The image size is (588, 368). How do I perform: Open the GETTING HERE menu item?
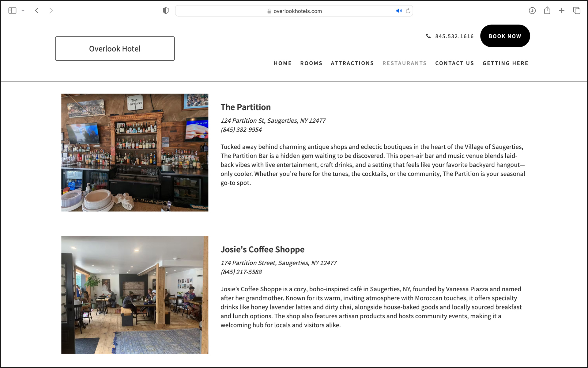tap(505, 63)
